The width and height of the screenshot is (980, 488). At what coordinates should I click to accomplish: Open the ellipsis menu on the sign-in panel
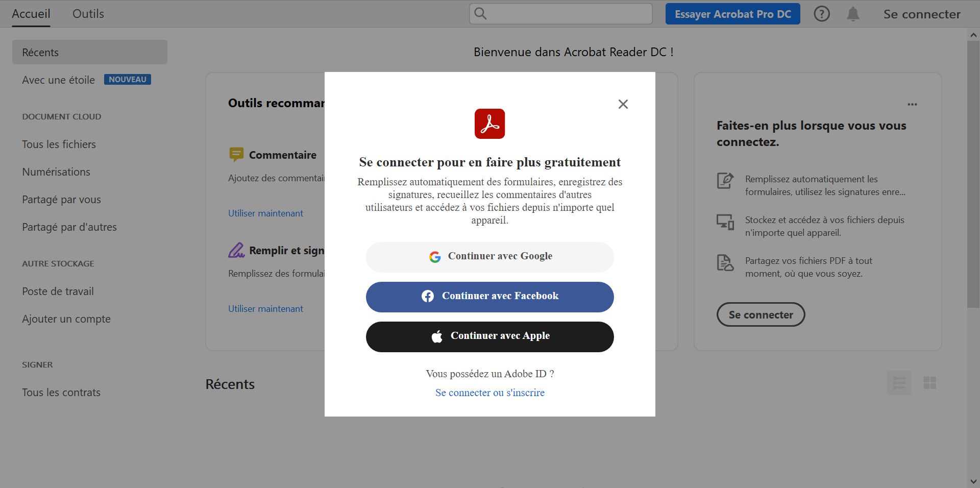point(913,105)
